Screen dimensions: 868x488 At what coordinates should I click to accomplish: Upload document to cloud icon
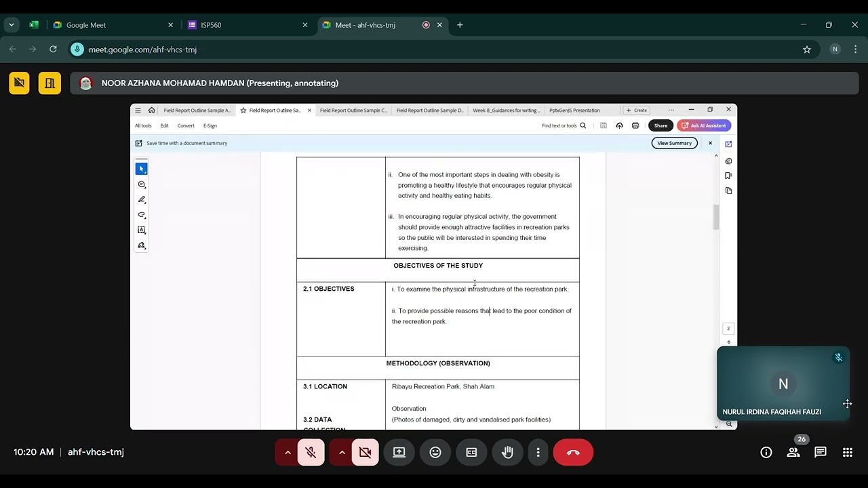click(x=619, y=125)
